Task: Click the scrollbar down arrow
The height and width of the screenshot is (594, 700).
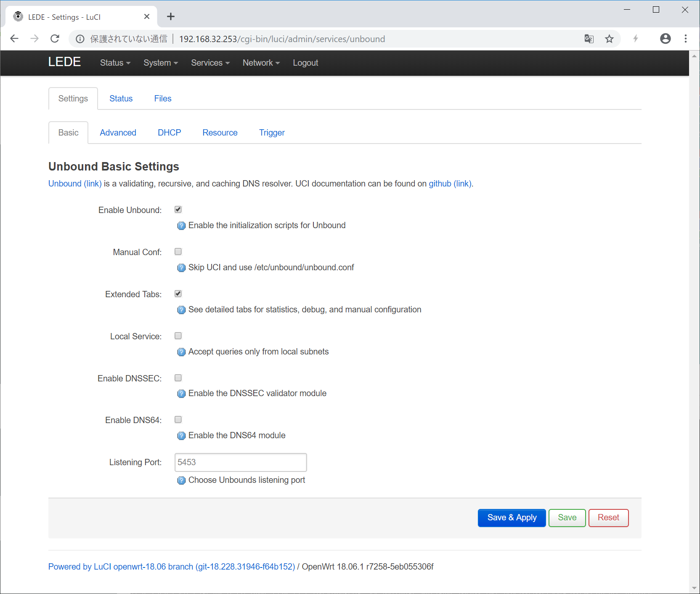Action: [x=694, y=588]
